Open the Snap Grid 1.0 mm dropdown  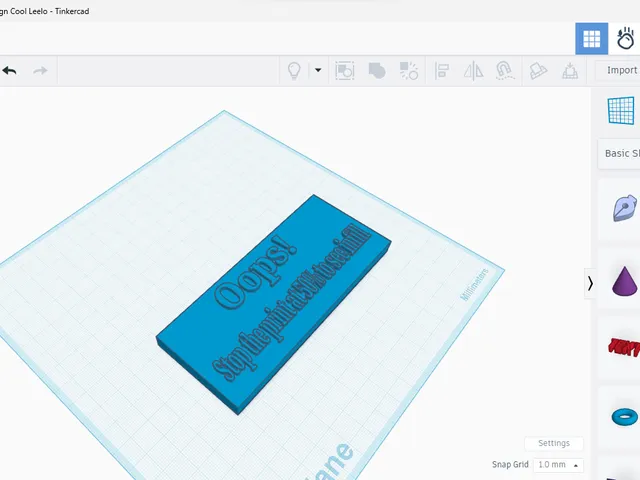558,464
